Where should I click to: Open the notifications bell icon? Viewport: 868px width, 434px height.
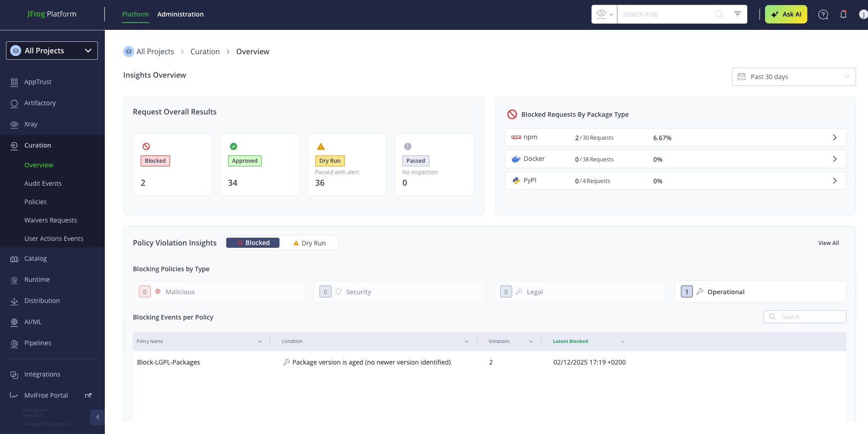tap(843, 15)
